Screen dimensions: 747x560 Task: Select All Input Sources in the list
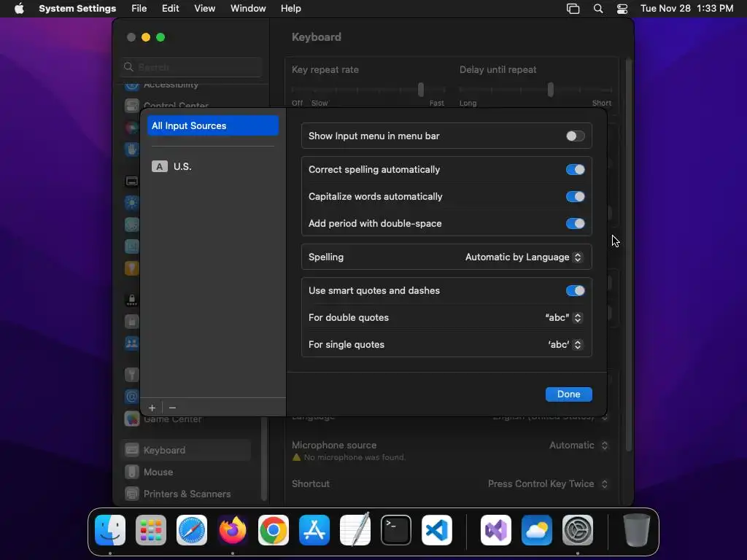click(213, 125)
